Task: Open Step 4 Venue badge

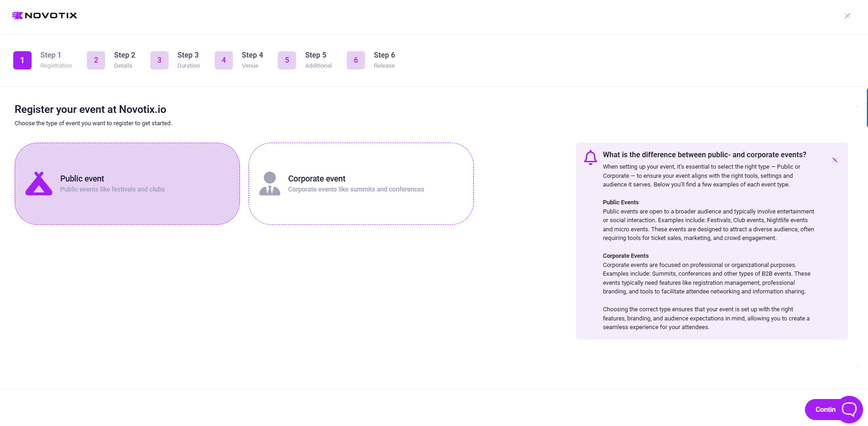Action: [x=223, y=60]
